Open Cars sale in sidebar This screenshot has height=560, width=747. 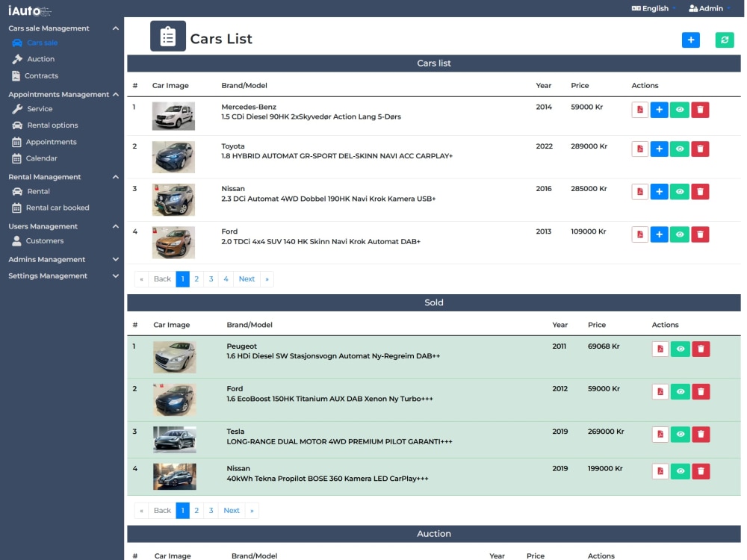[x=35, y=43]
